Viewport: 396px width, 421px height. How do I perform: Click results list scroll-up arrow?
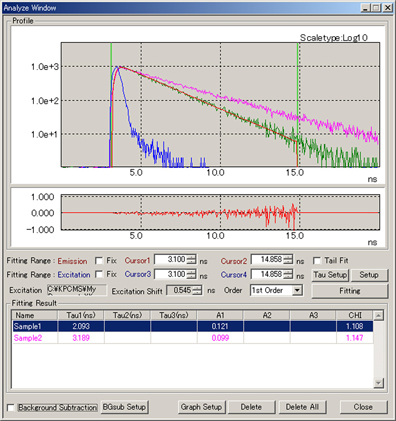379,315
